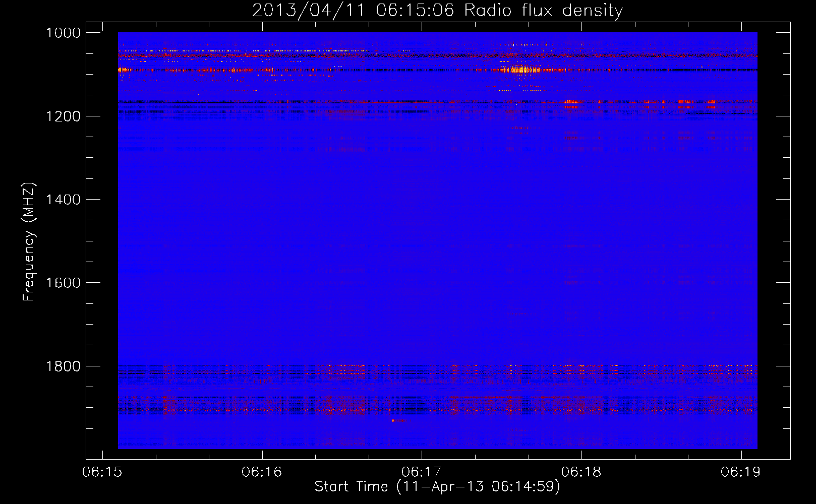
Task: Click the 06:16 time tick label
Action: [x=262, y=472]
